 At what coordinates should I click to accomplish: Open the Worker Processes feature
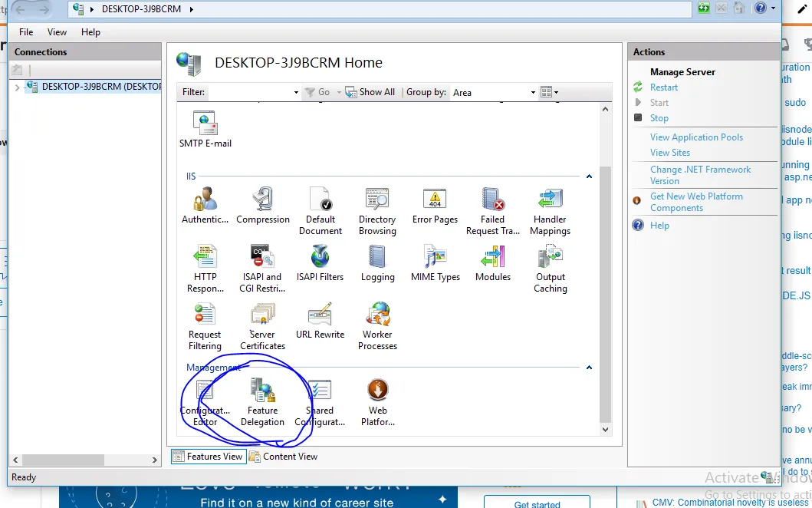pos(377,327)
